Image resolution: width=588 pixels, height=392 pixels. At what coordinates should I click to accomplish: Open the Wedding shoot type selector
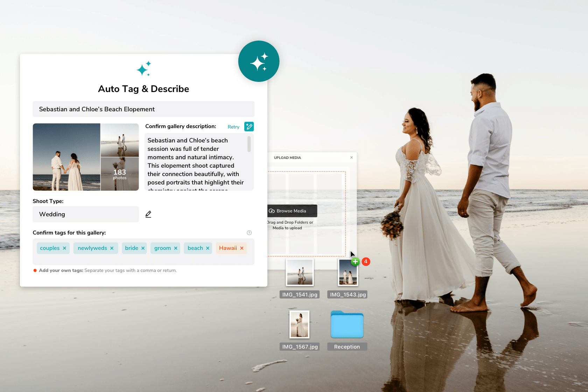coord(85,214)
